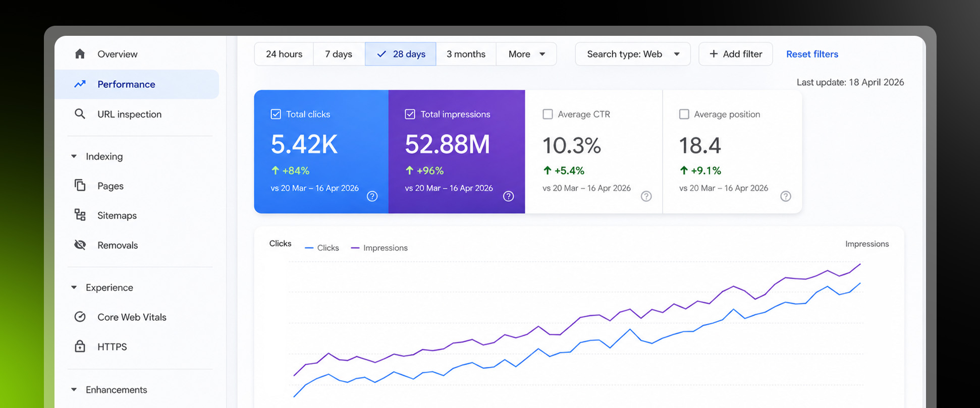Open help for Average CTR card
Screen dimensions: 980x408
point(646,196)
